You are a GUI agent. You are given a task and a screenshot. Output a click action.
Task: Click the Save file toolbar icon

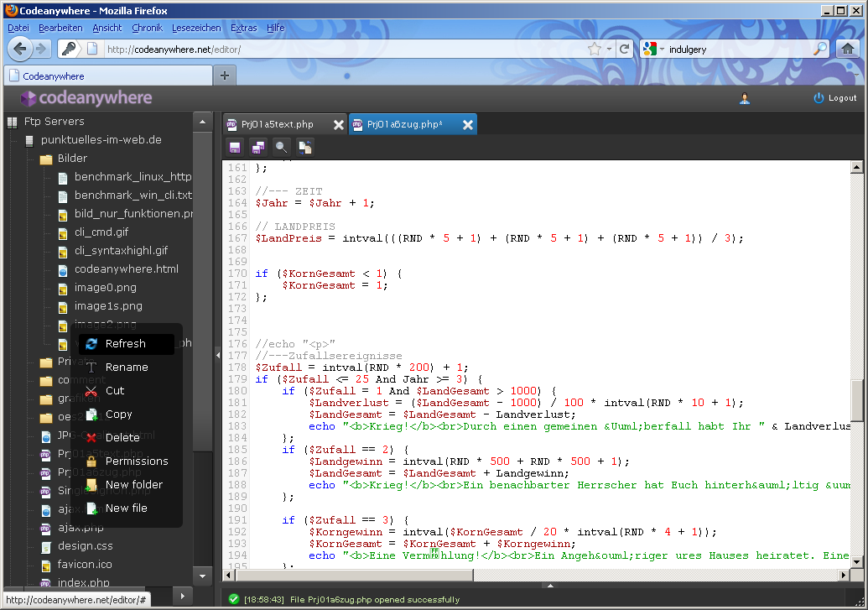coord(235,148)
